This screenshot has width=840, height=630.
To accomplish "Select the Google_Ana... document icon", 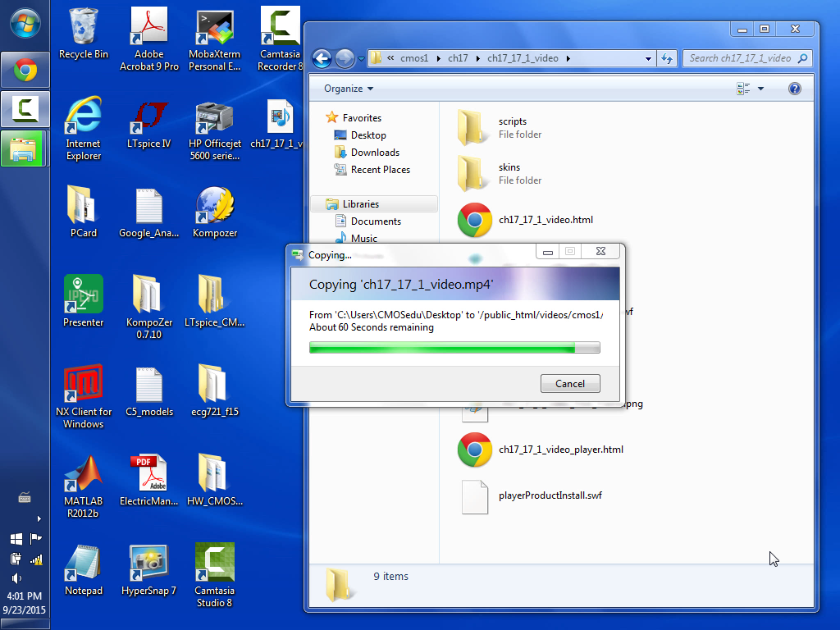I will tap(149, 212).
